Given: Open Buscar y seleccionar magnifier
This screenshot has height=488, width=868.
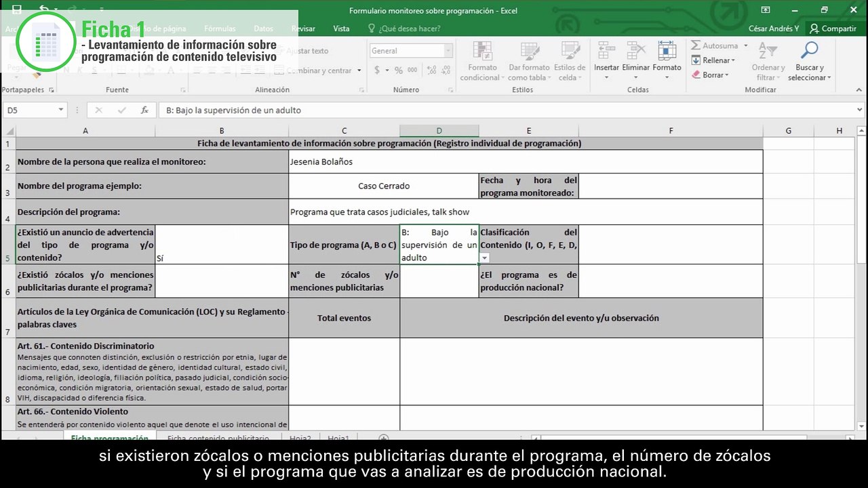Looking at the screenshot, I should click(x=810, y=62).
